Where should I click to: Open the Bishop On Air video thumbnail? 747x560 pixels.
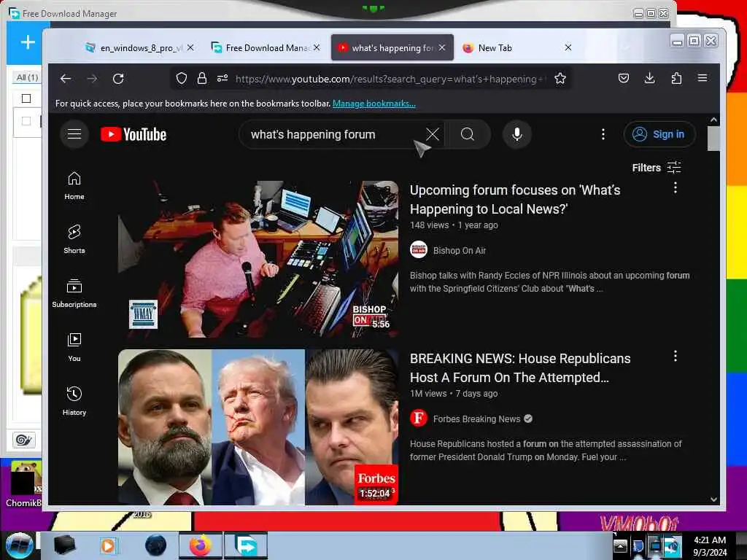pos(258,259)
